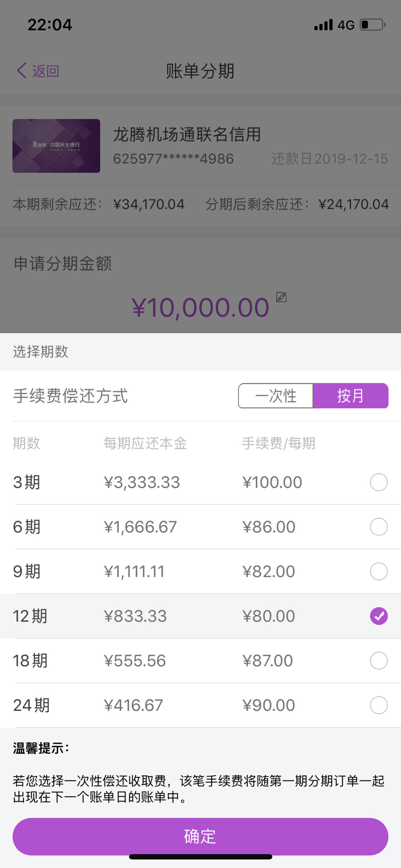The height and width of the screenshot is (868, 401).
Task: Tap the 返回 back link
Action: pos(46,71)
